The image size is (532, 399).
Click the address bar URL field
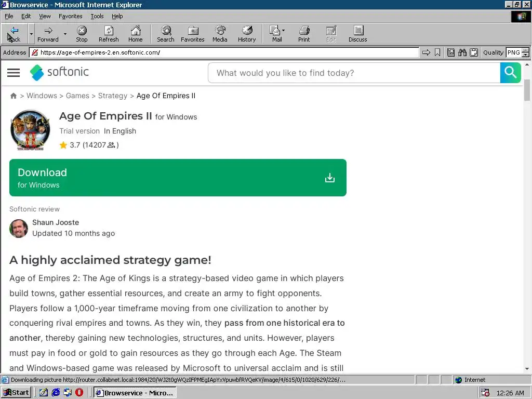click(x=224, y=52)
